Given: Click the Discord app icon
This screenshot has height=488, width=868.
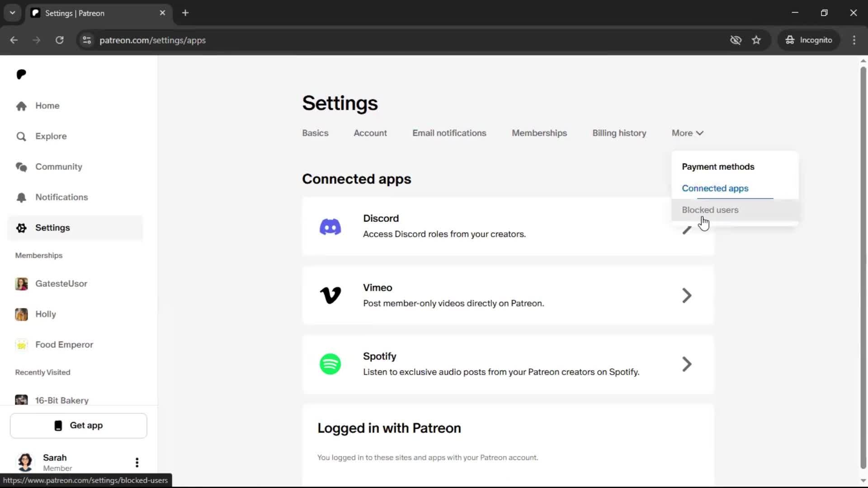Looking at the screenshot, I should 330,227.
